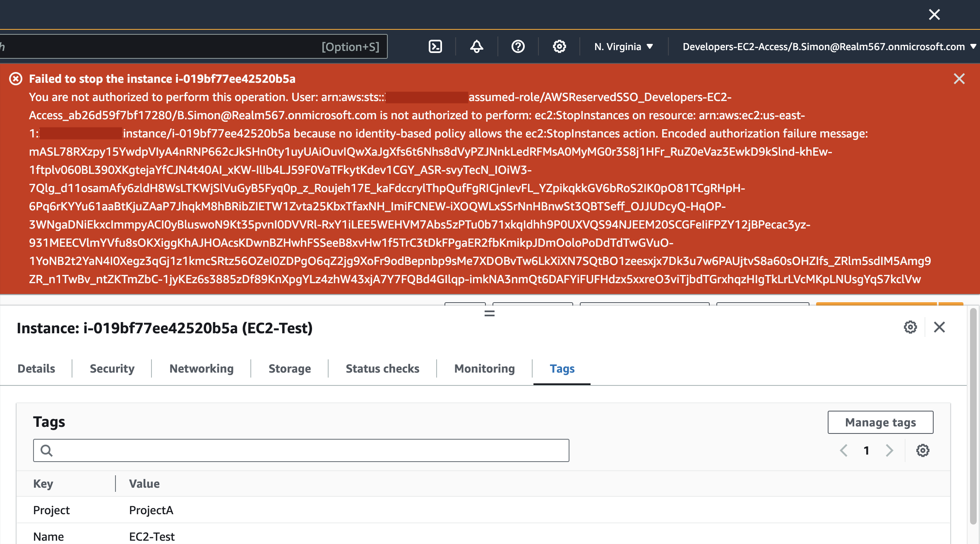Screen dimensions: 980x544
Task: Close the instance i-019bf77ee42520b5a details panel
Action: 939,327
